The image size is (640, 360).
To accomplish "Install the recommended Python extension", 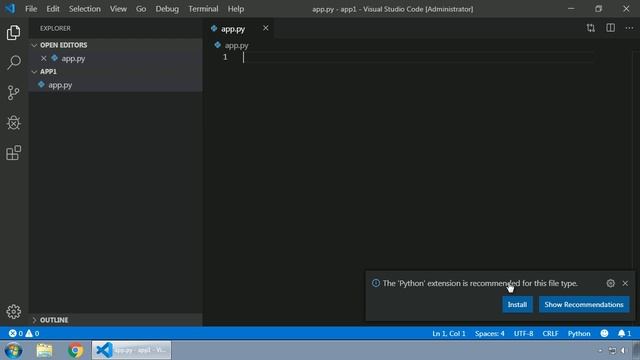I will point(517,304).
